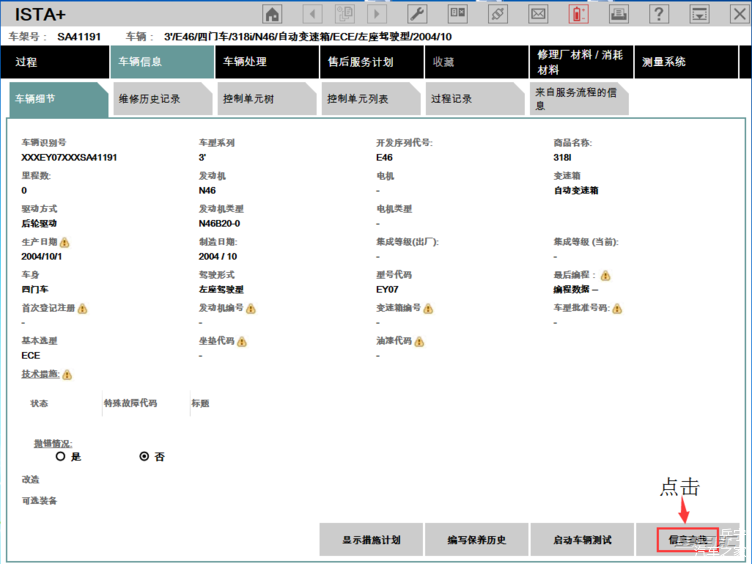Click warning icon beside 生产日期
Viewport: 752px width, 564px height.
point(64,243)
